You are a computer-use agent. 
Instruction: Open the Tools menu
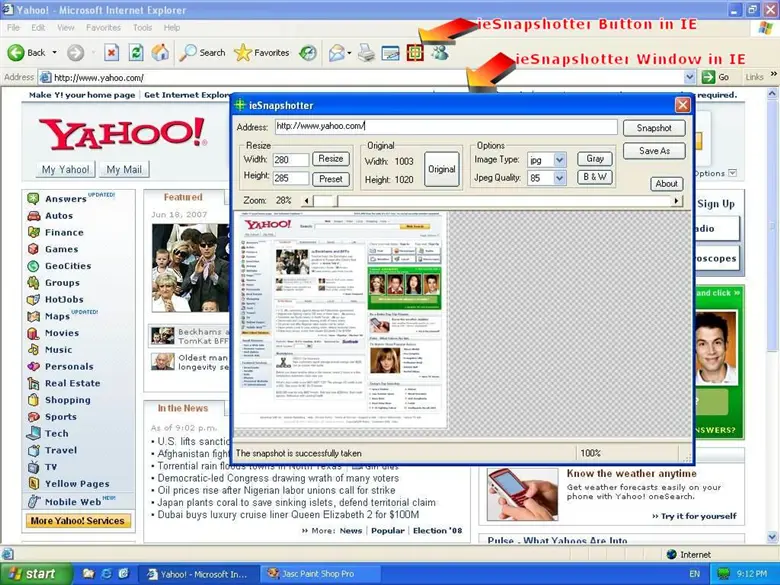pyautogui.click(x=143, y=27)
